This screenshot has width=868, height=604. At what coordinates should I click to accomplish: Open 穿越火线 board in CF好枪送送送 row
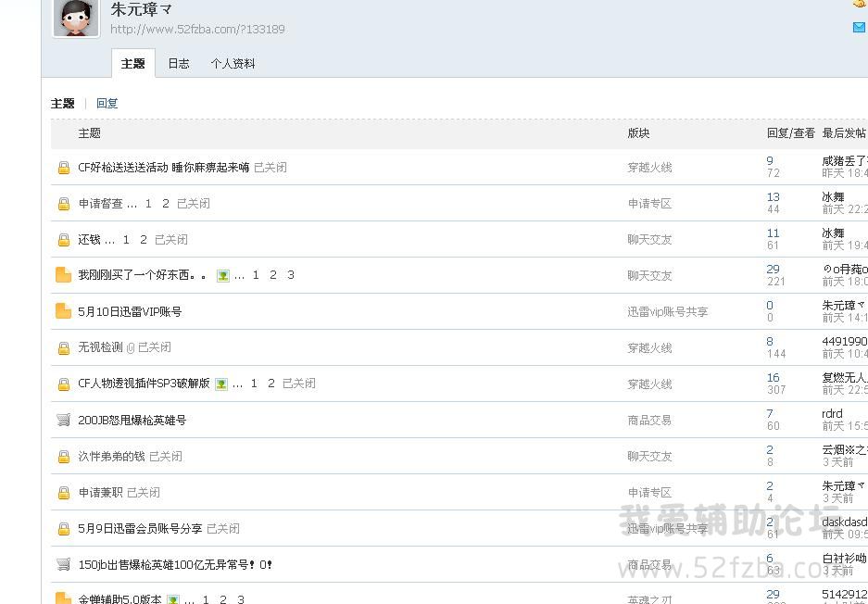(x=649, y=167)
